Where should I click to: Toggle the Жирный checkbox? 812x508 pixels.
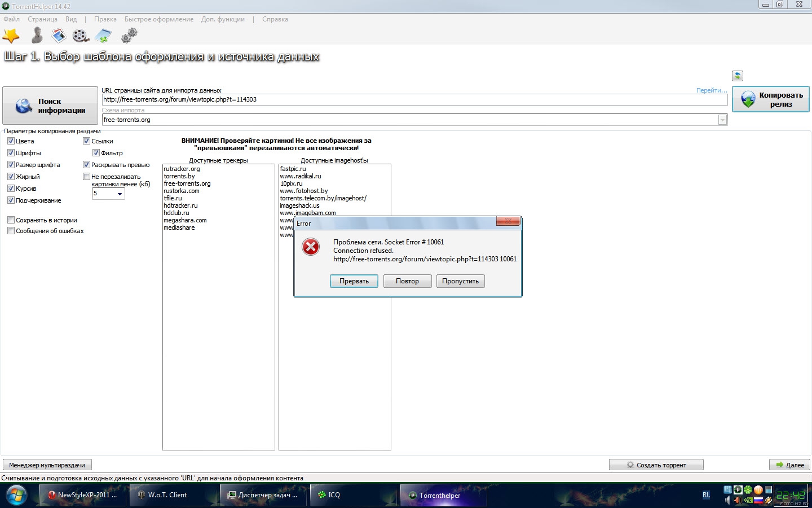[x=11, y=177]
